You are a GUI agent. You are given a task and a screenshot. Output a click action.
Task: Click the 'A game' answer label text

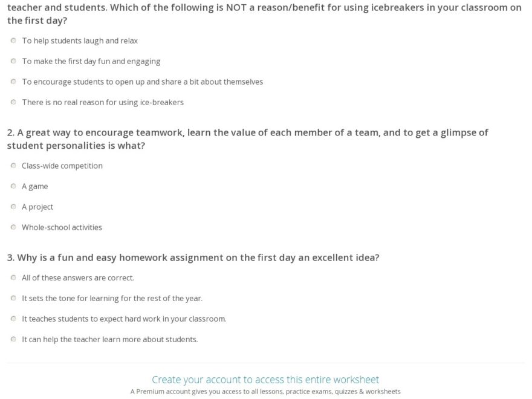tap(35, 186)
